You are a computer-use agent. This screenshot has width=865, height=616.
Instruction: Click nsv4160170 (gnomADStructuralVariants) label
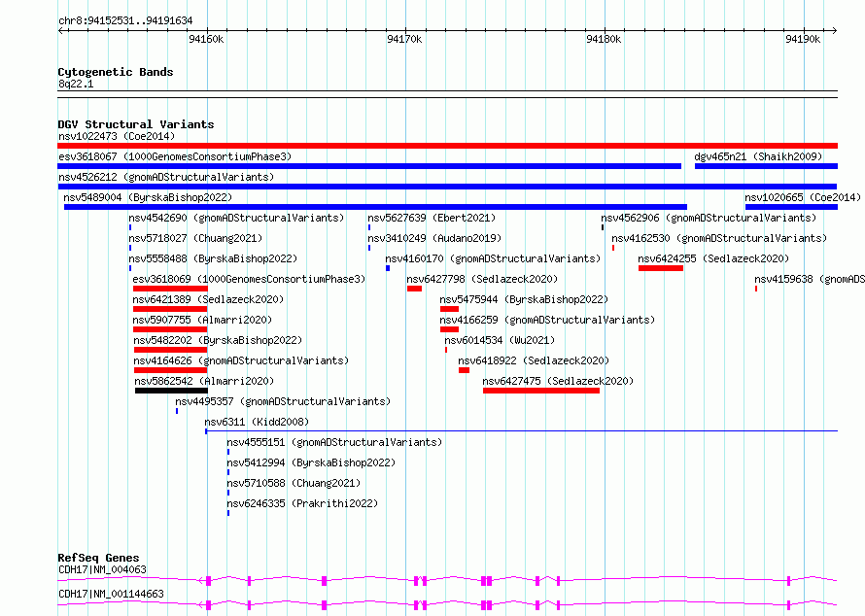coord(493,258)
